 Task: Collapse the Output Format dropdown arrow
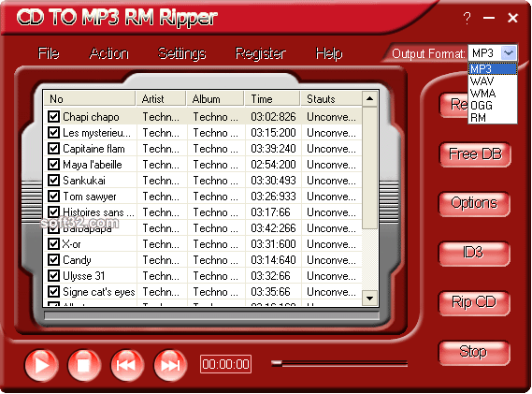click(x=509, y=53)
